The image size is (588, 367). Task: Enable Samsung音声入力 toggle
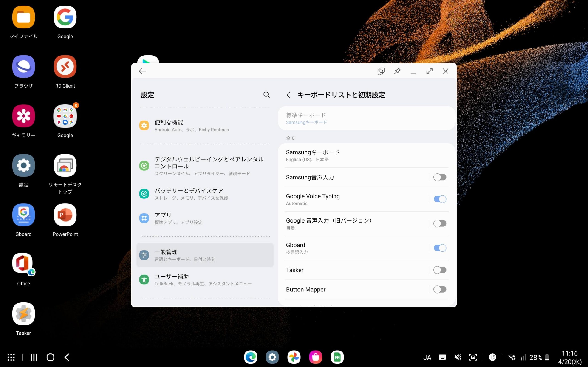[x=440, y=177]
